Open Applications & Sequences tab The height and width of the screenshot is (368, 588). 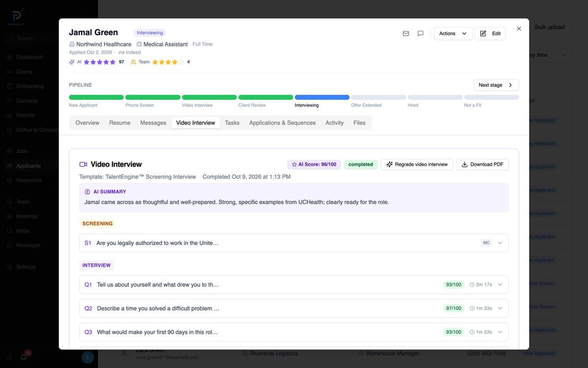click(x=282, y=123)
